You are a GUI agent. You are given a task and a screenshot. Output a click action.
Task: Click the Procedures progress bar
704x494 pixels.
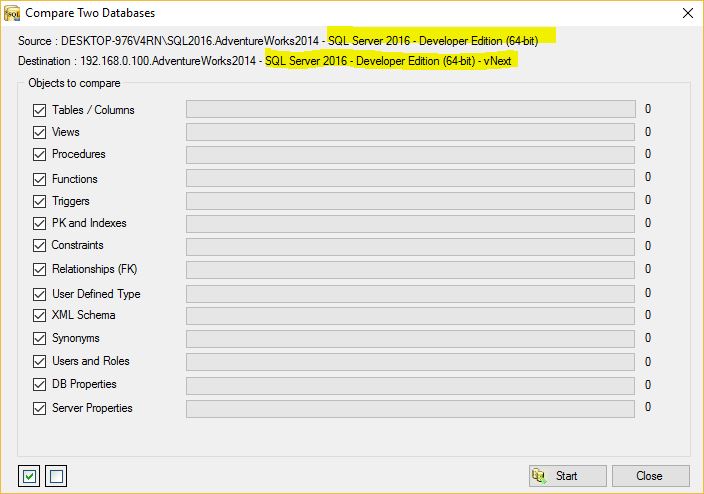(x=410, y=154)
